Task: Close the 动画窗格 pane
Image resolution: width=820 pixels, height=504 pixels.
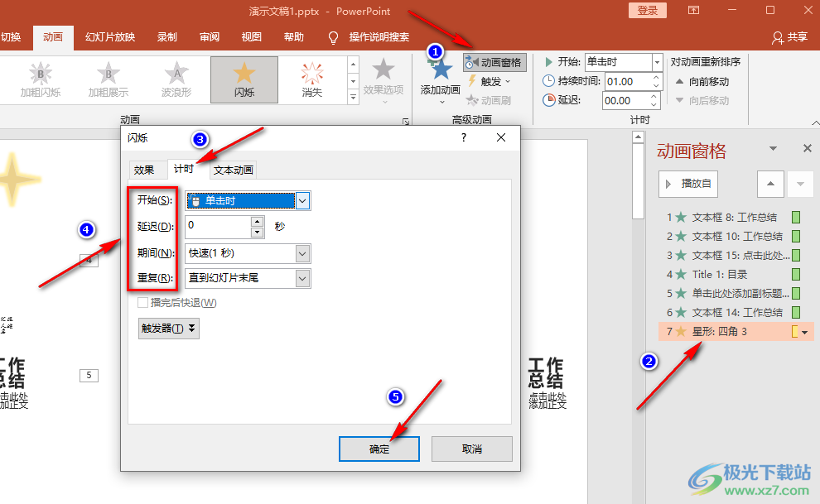Action: pos(807,149)
